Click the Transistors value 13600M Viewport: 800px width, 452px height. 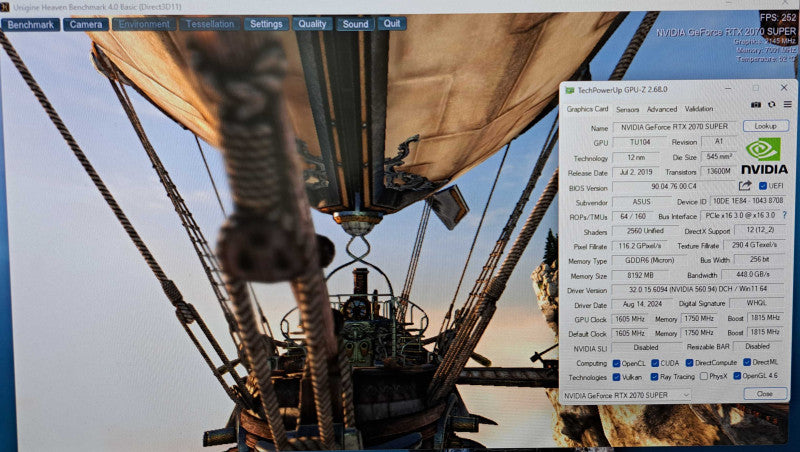(719, 171)
